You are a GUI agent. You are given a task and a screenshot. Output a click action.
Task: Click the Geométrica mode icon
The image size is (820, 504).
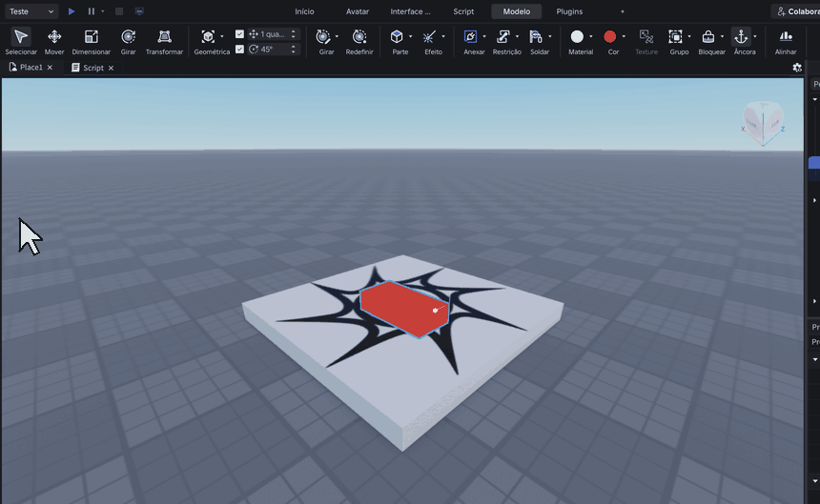click(x=208, y=36)
